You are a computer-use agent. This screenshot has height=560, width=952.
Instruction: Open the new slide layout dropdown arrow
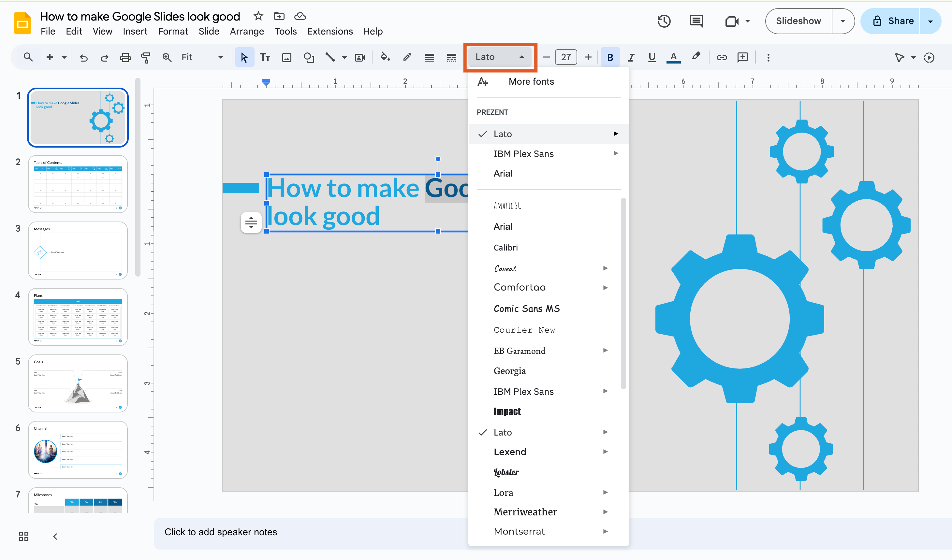[64, 57]
